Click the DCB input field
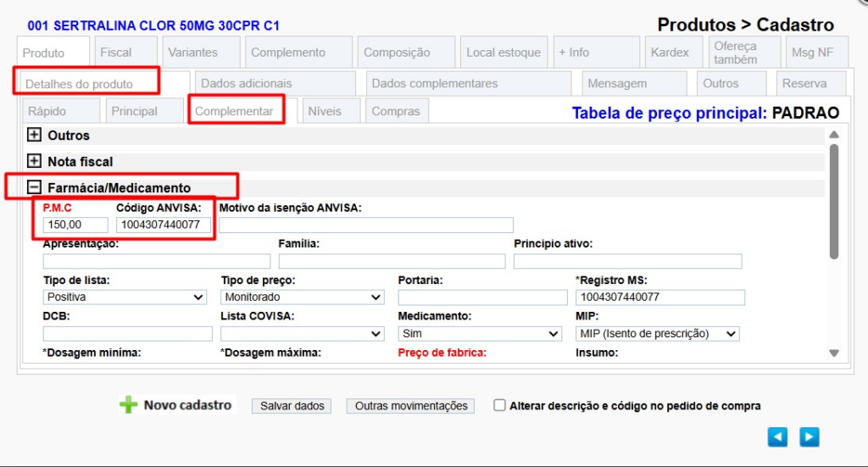The width and height of the screenshot is (868, 467). [128, 334]
